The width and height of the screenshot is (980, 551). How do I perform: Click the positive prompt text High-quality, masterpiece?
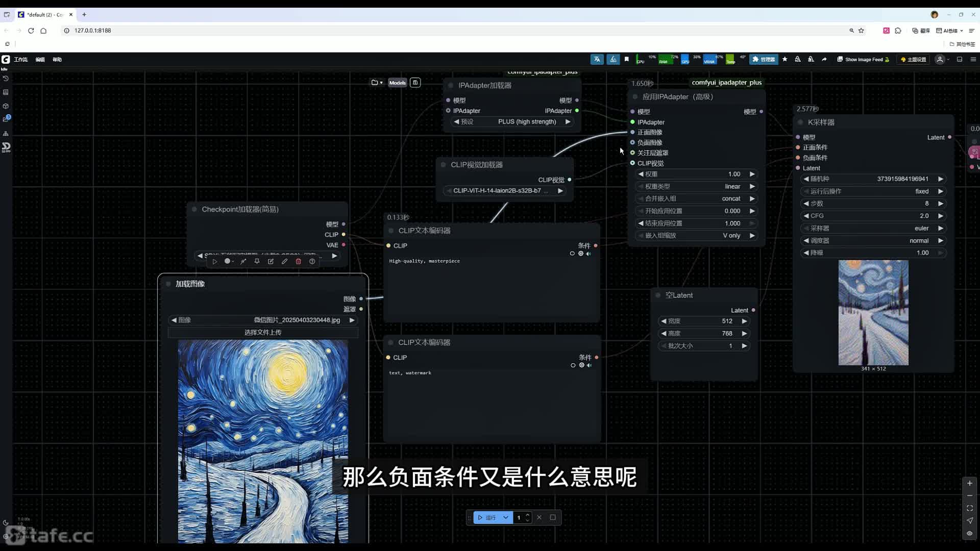pos(424,261)
